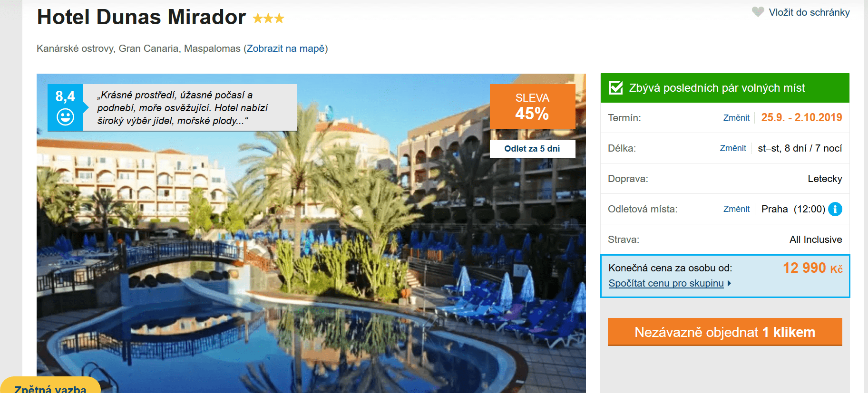This screenshot has width=868, height=393.
Task: Click the smiley face rating icon
Action: click(x=65, y=117)
